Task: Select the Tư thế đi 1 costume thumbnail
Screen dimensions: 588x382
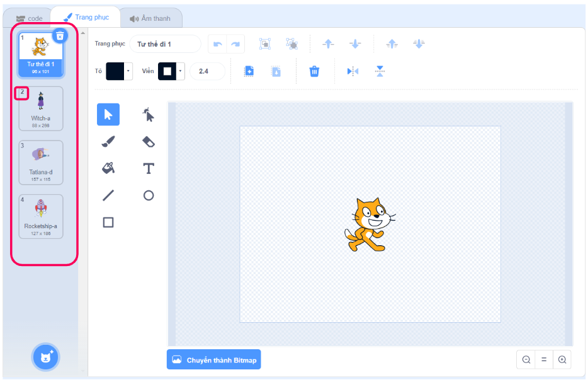Action: [41, 55]
